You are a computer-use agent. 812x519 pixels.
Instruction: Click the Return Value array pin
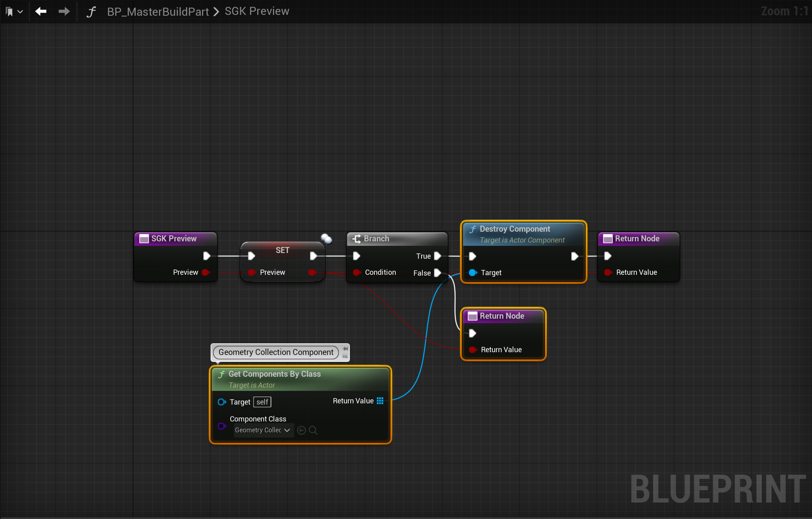coord(380,401)
